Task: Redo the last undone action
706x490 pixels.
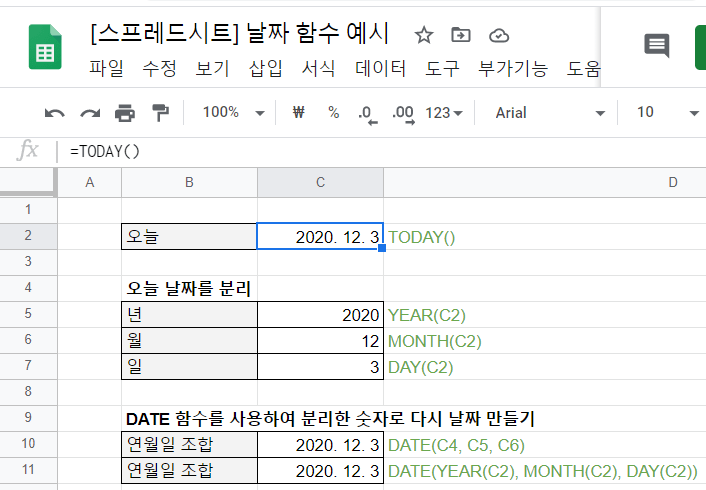Action: point(90,113)
